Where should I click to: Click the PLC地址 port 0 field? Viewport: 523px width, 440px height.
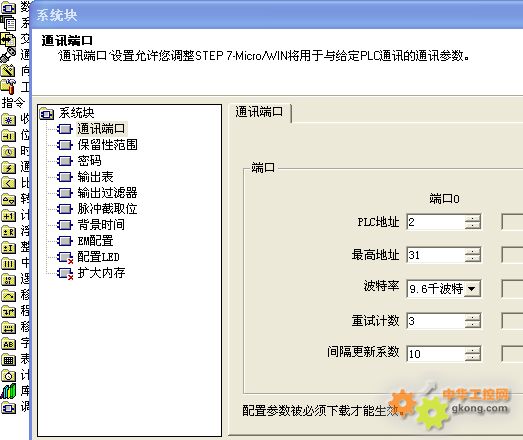(436, 222)
